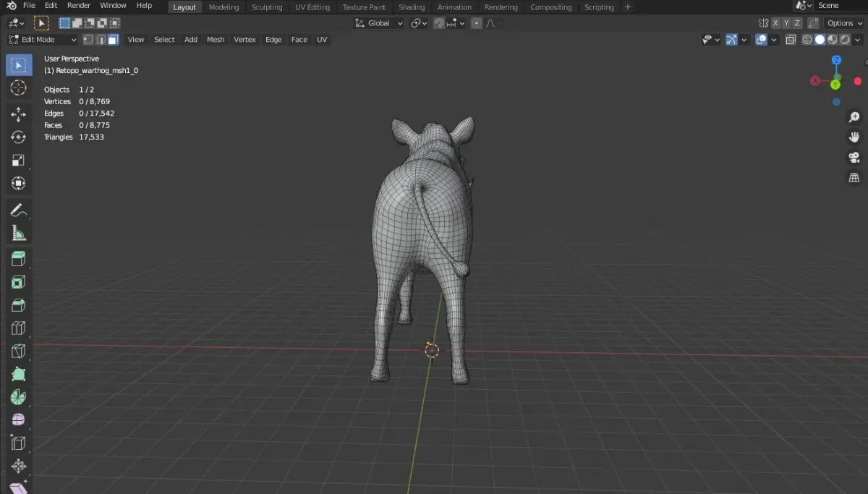Select the Loop Cut tool
This screenshot has height=494, width=868.
coord(19,328)
